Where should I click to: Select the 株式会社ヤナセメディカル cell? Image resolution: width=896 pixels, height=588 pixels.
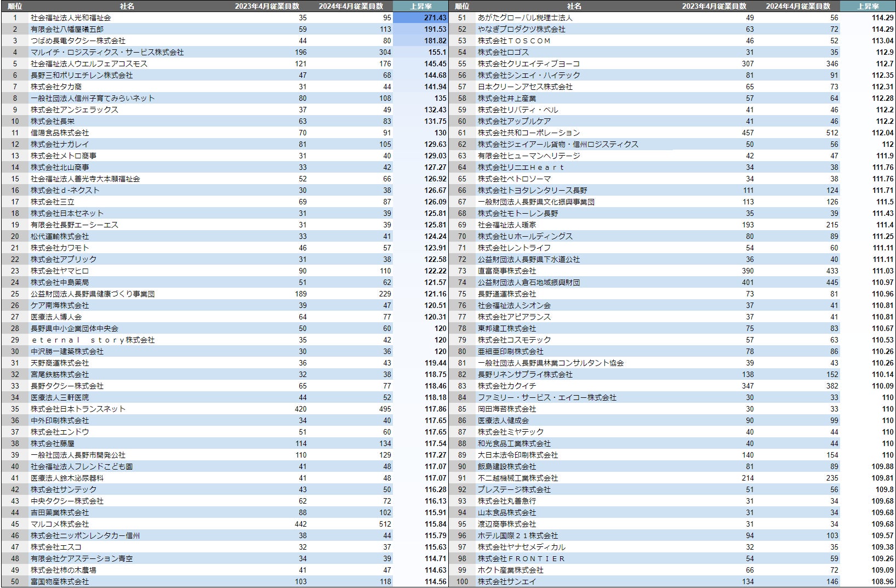coord(522,547)
